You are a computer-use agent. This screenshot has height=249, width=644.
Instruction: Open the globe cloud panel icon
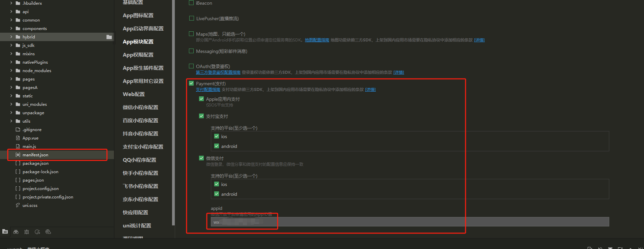point(48,232)
